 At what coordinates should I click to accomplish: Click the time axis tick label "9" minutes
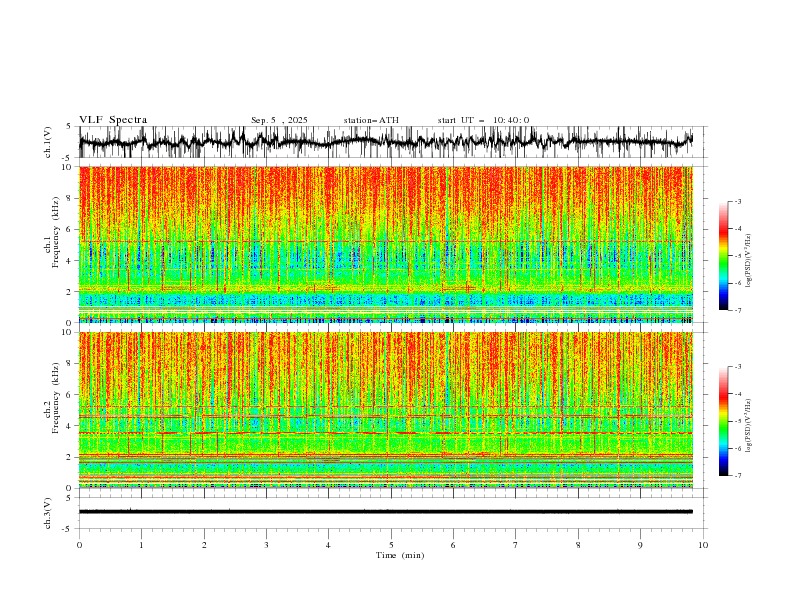640,545
